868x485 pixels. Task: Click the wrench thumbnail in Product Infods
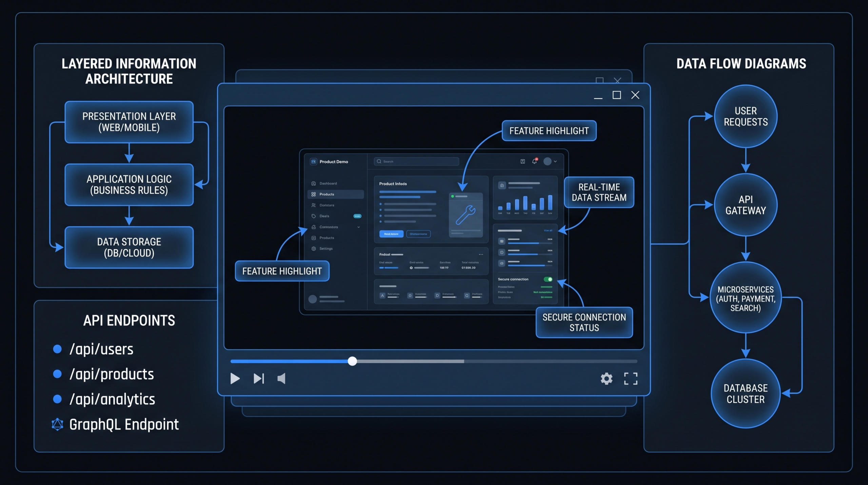coord(466,215)
